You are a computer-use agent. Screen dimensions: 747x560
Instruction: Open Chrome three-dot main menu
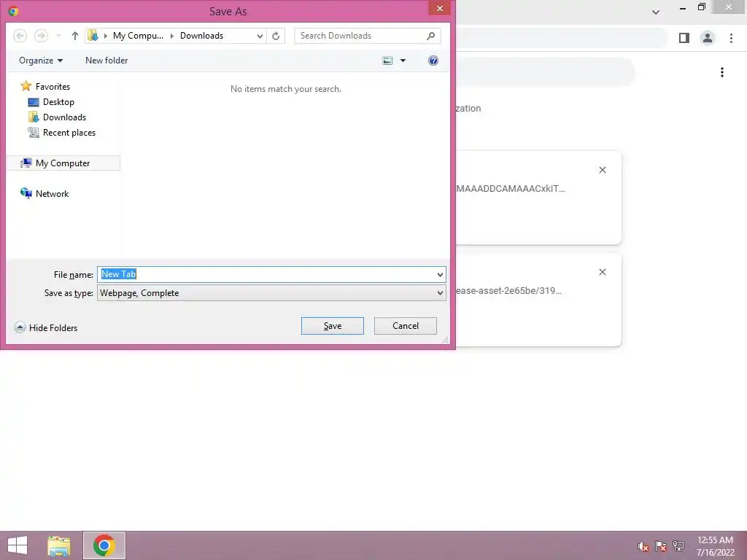[x=731, y=38]
